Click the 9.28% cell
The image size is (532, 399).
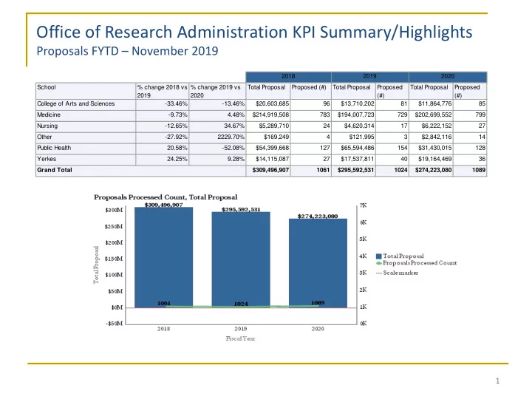[217, 159]
